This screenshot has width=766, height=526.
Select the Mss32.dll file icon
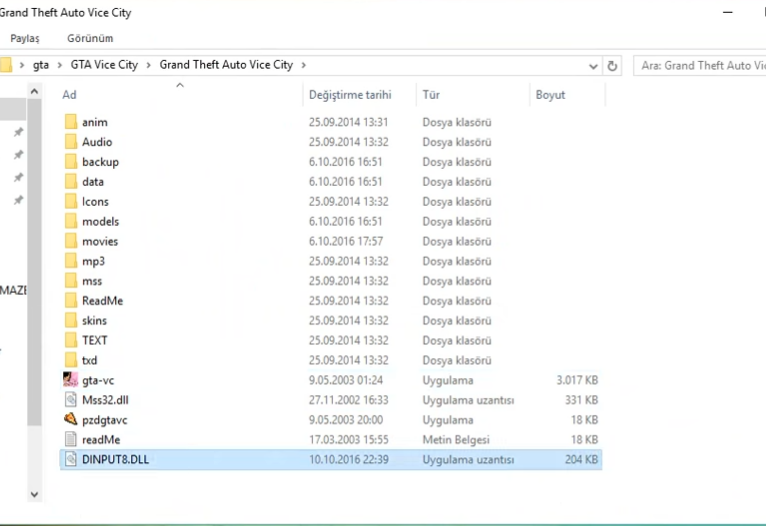pos(70,400)
